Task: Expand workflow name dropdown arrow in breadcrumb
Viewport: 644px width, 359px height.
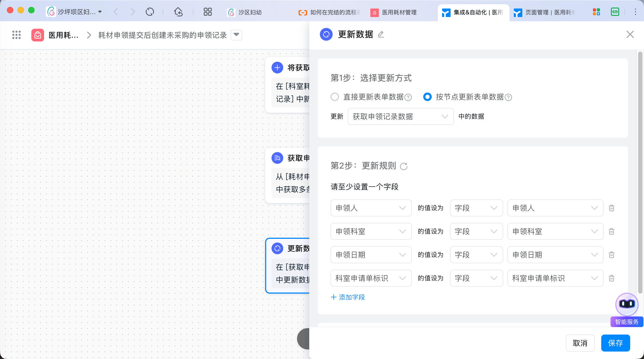Action: tap(236, 35)
